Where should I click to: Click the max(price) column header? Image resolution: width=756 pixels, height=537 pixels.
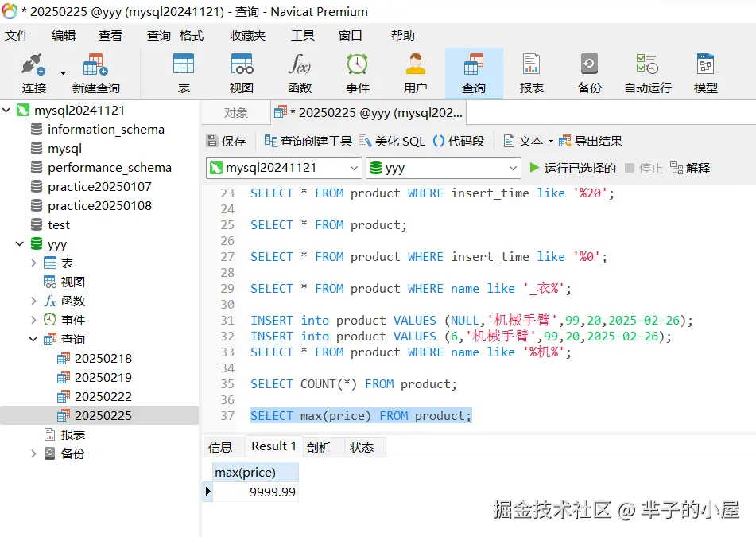pos(255,473)
